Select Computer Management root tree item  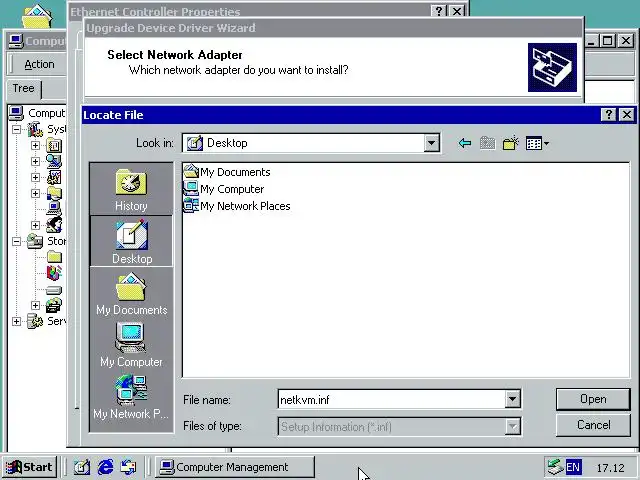pos(38,113)
